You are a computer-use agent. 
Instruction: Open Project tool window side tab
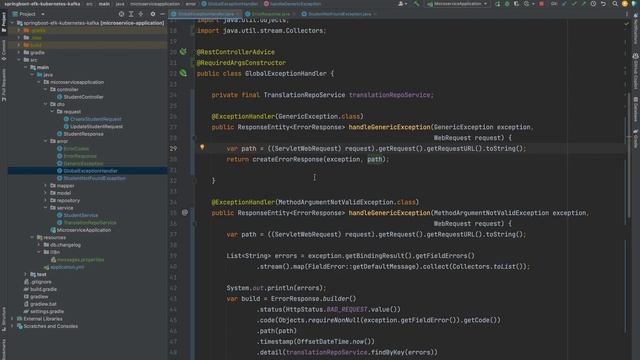click(x=4, y=21)
